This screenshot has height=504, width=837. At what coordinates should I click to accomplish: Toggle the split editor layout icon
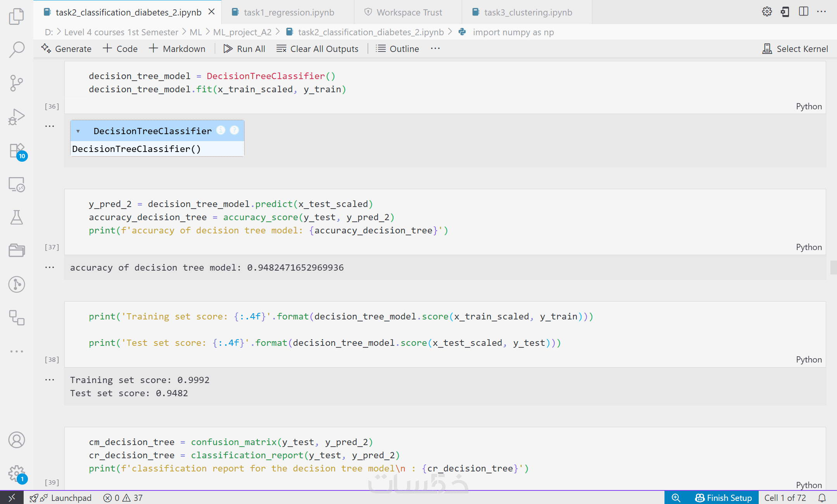[x=804, y=12]
